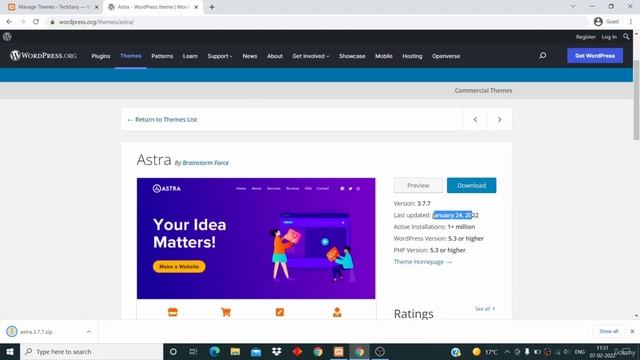640x360 pixels.
Task: Click the admin bar search magnifier icon
Action: coord(626,37)
